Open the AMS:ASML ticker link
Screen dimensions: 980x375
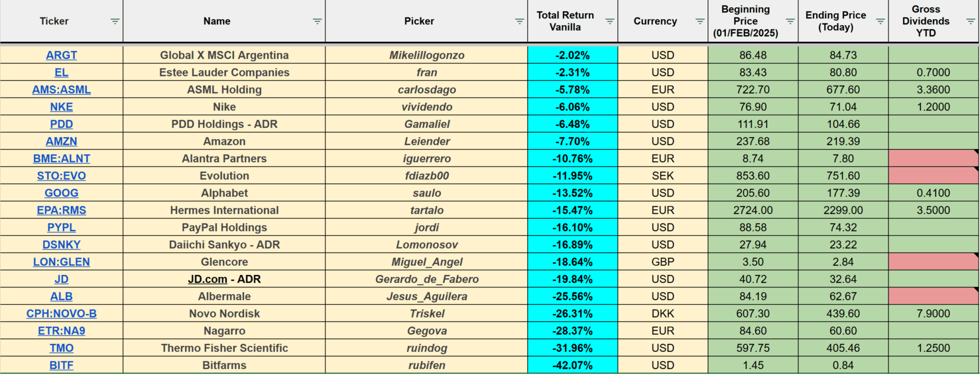(62, 89)
